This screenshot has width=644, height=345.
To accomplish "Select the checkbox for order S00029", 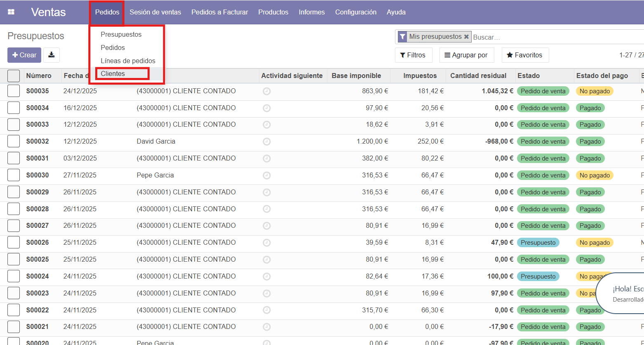I will [x=14, y=192].
